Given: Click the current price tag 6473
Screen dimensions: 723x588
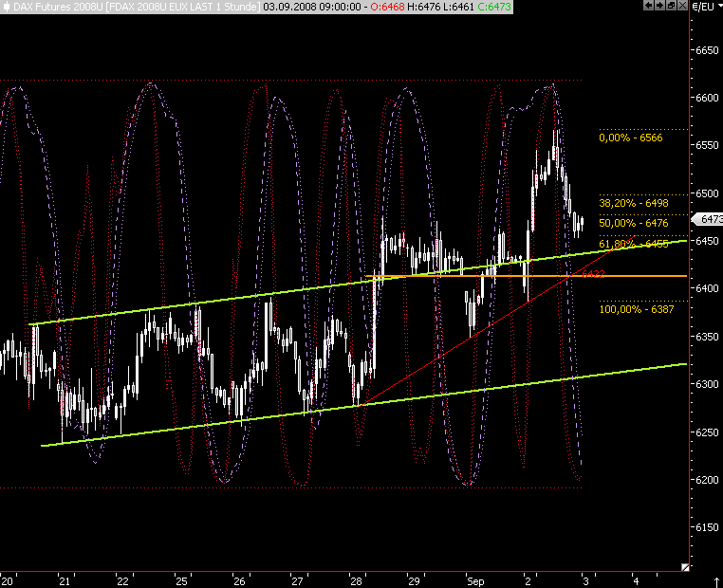Looking at the screenshot, I should click(x=708, y=219).
